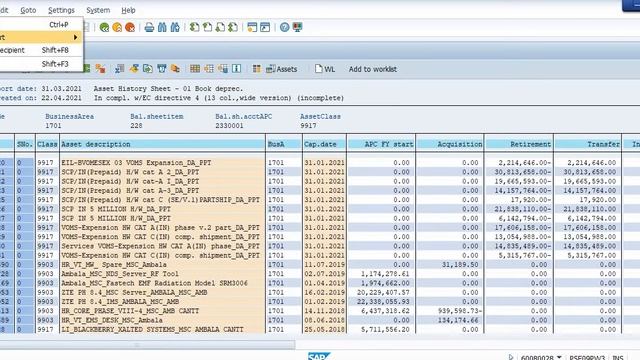Select the menu entry with shortcut Shift+F3
The width and height of the screenshot is (640, 360).
tap(41, 64)
